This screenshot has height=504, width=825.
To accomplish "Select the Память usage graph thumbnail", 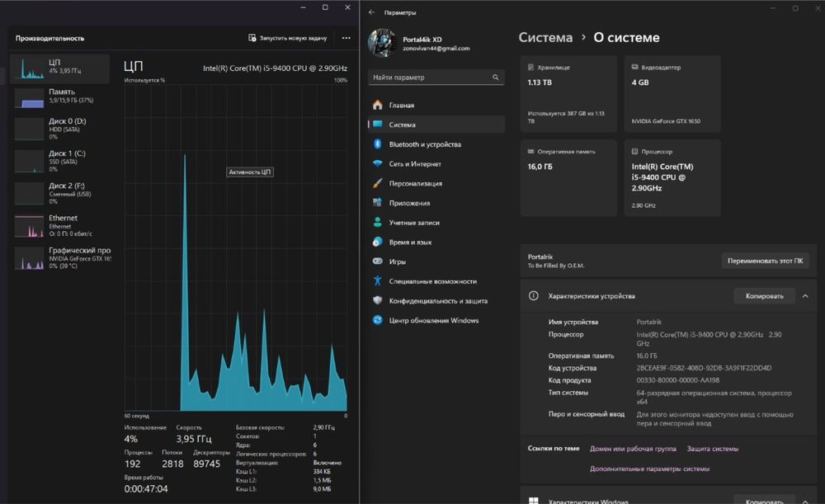I will [x=30, y=98].
